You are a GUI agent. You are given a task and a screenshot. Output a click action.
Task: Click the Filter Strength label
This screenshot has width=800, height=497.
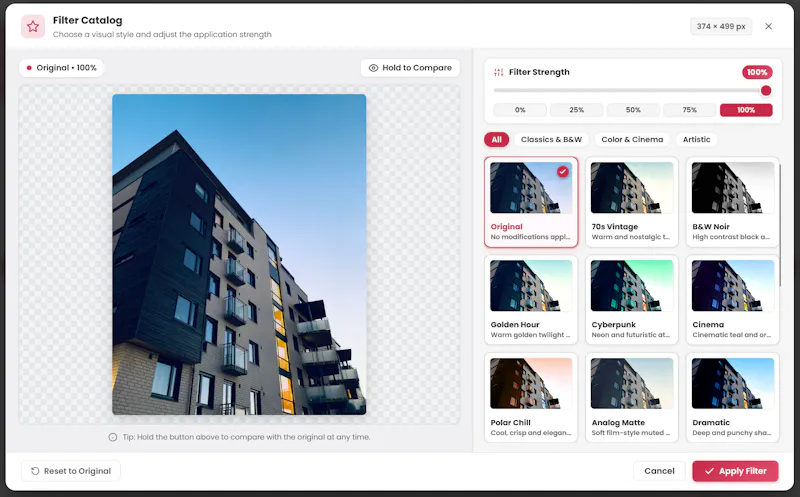(539, 72)
